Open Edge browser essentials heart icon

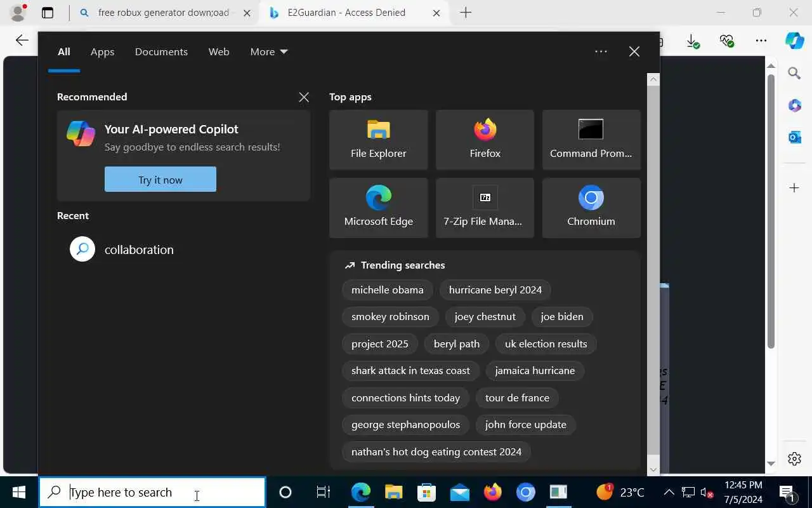click(x=727, y=41)
